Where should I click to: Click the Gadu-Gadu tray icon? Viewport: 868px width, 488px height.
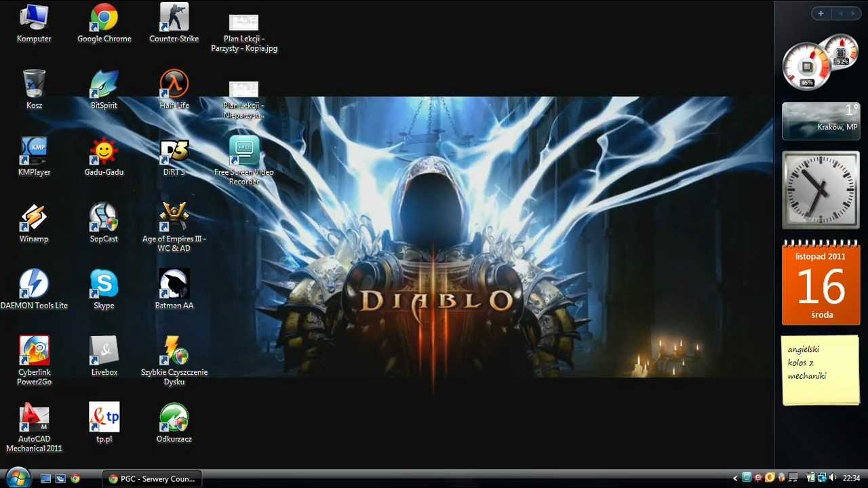click(x=758, y=479)
